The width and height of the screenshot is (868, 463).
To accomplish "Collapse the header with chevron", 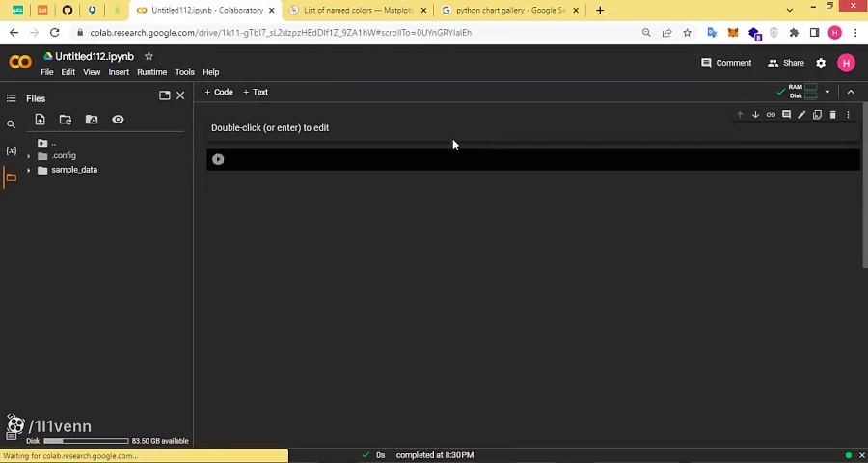I will (851, 92).
